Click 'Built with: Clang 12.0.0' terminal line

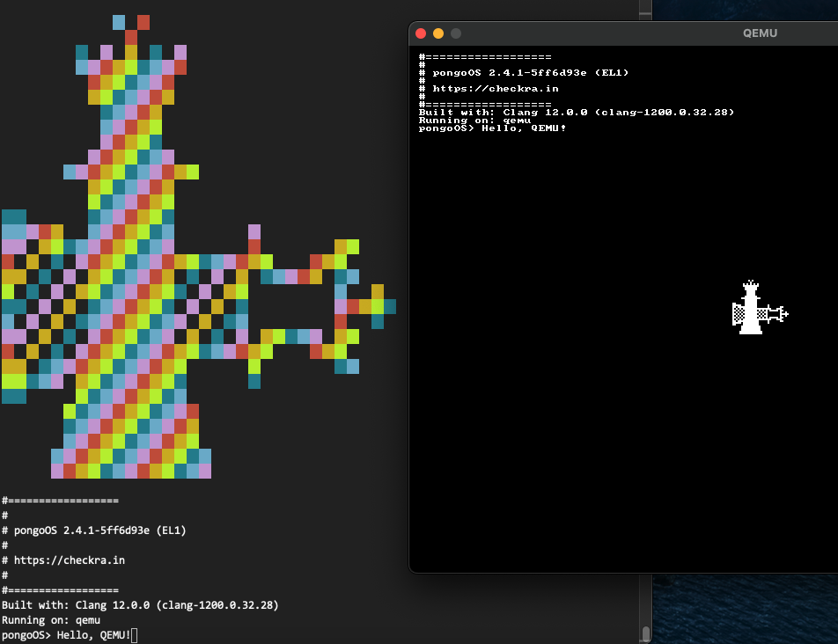point(140,605)
